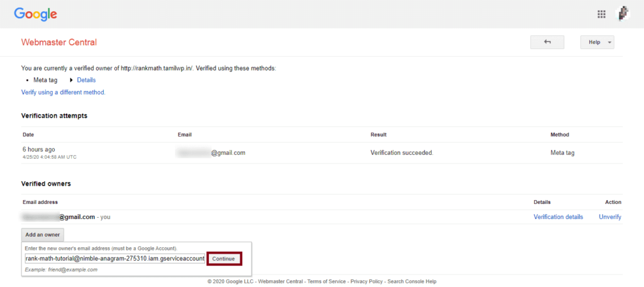Click the 'Example: friend@example.com' hint text
The height and width of the screenshot is (287, 644).
61,270
